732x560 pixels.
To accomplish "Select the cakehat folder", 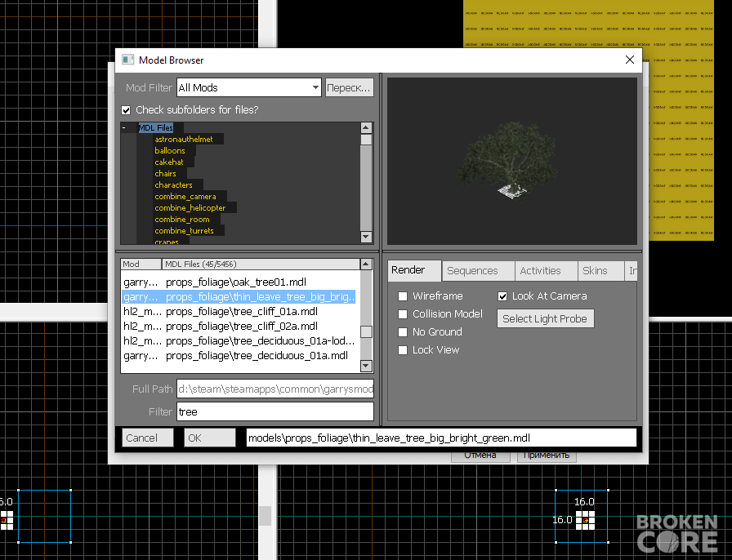I will tap(169, 162).
